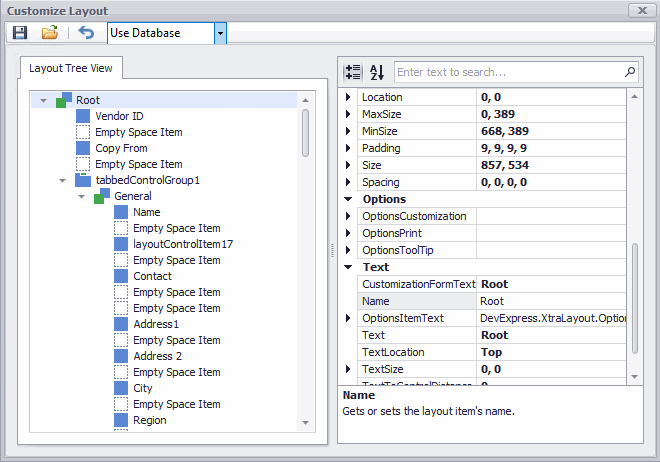660x462 pixels.
Task: Click the Root group icon in tree
Action: tap(65, 100)
